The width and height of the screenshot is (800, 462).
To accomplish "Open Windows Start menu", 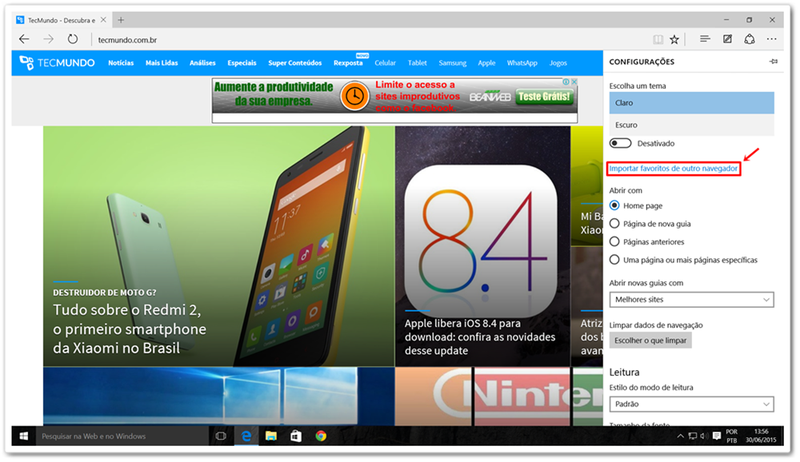I will (x=23, y=437).
